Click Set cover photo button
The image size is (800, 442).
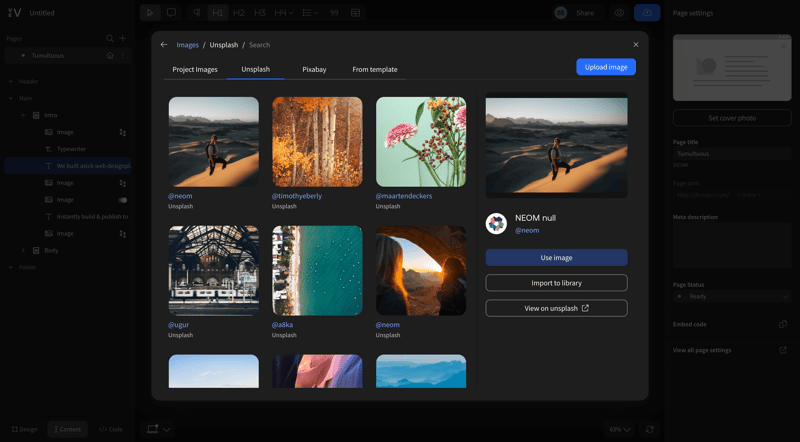coord(732,118)
